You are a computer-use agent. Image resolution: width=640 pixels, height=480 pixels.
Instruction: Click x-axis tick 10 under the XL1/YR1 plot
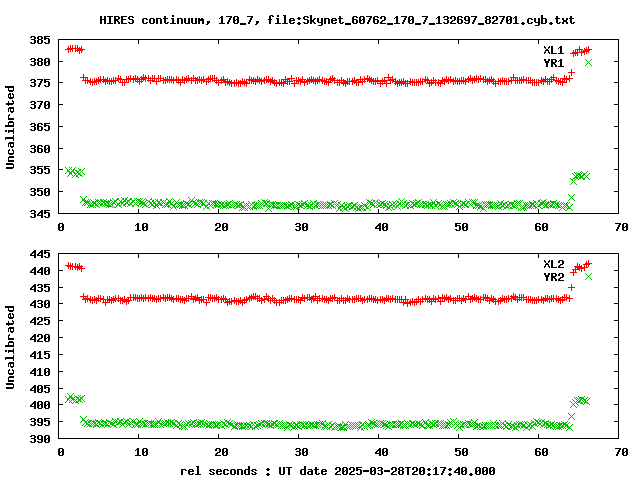[x=141, y=227]
